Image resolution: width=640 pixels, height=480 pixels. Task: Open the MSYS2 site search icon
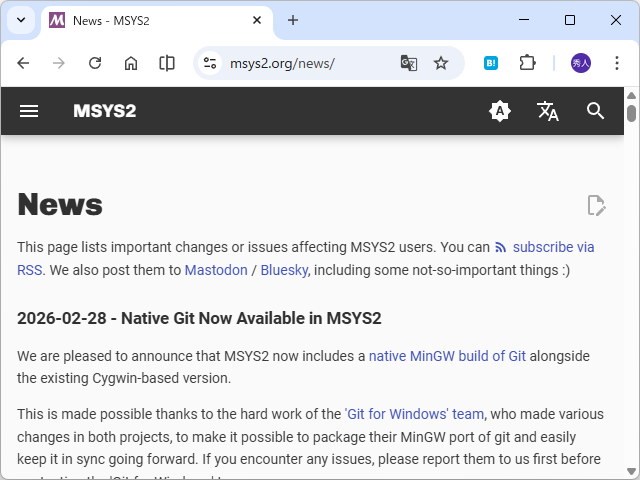click(595, 111)
